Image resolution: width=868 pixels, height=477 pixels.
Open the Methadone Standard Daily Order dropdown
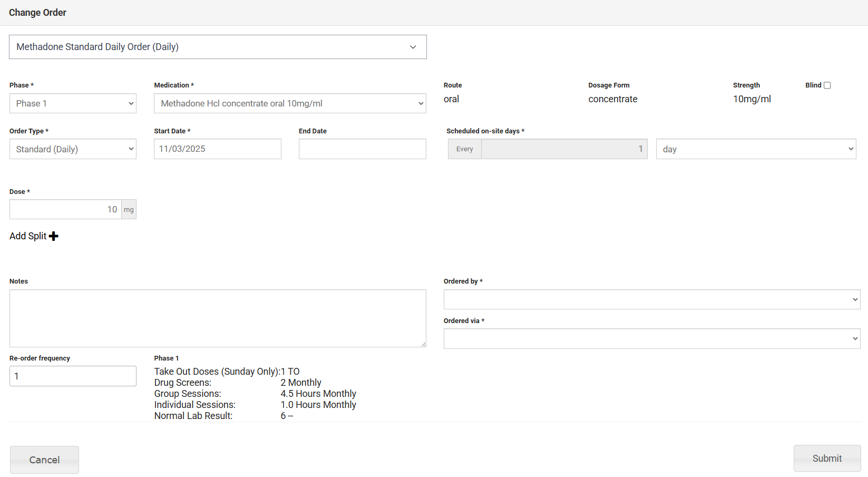click(x=218, y=47)
